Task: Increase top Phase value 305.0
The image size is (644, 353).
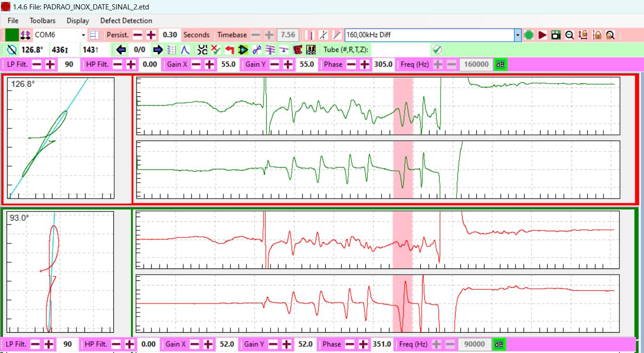Action: click(364, 64)
